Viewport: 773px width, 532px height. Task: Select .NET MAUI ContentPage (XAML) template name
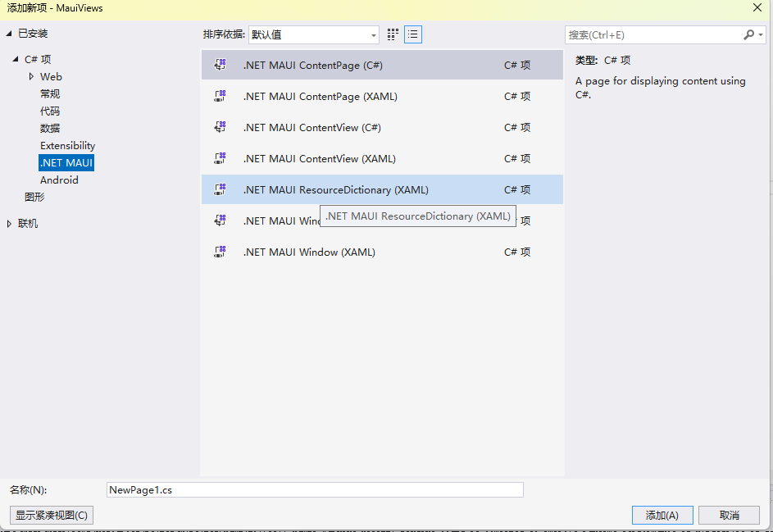pyautogui.click(x=320, y=96)
